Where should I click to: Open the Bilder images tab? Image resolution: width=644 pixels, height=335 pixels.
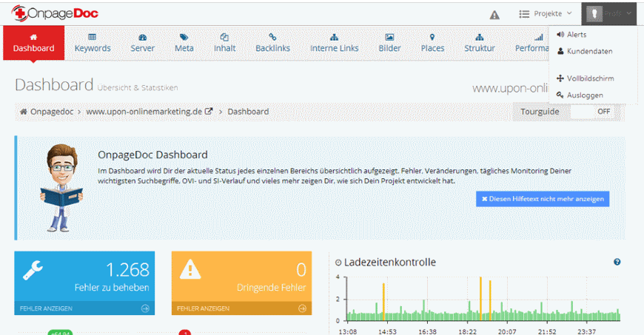(389, 43)
